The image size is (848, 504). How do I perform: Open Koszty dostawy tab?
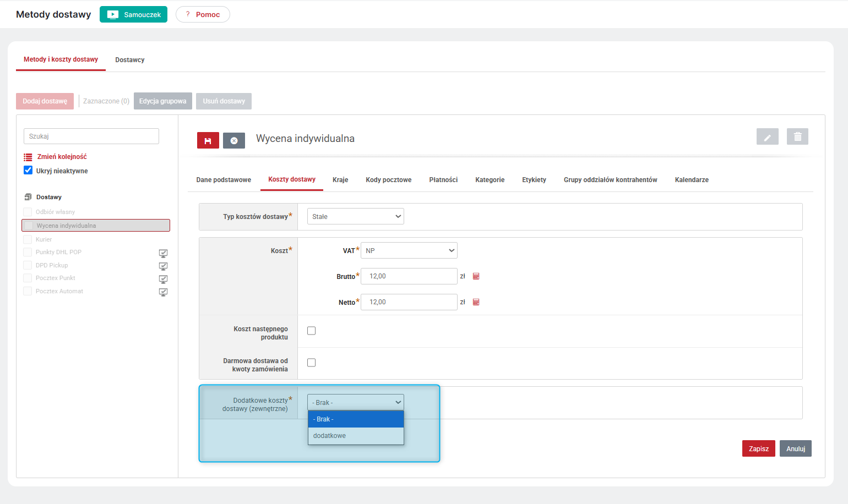click(292, 179)
